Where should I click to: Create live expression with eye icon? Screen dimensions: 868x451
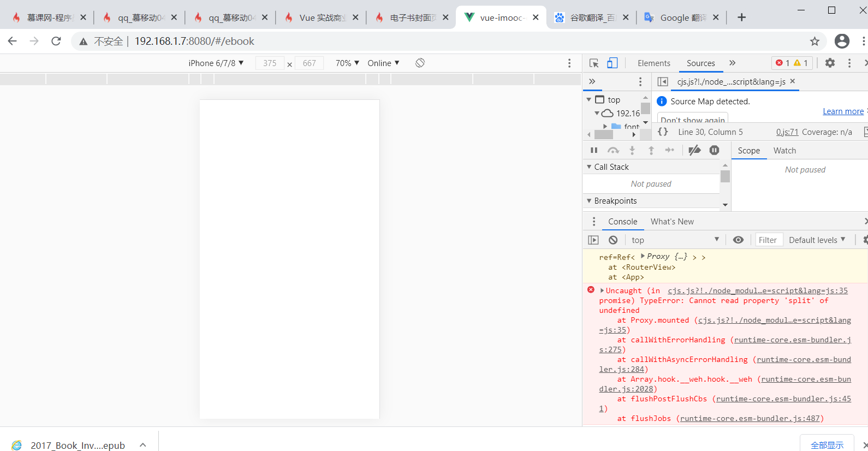tap(738, 240)
